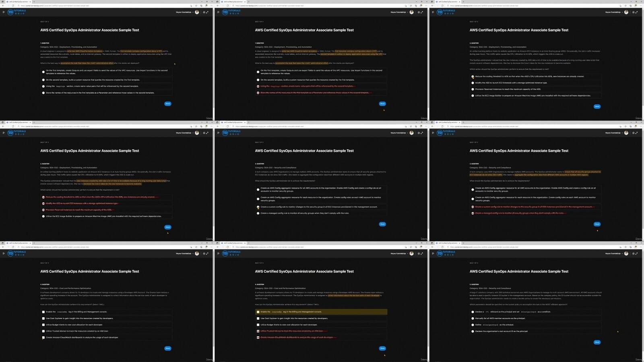Open hamburger menu in question 5 frame

point(433,254)
